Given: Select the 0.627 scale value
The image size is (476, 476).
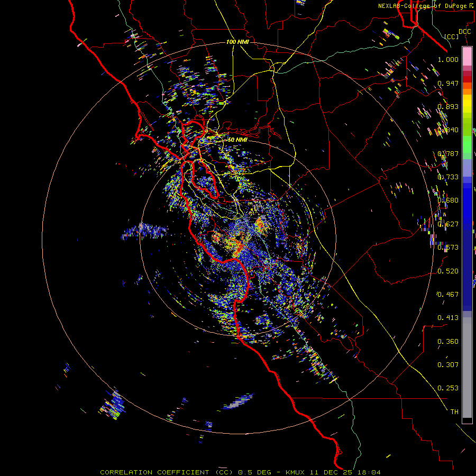Looking at the screenshot, I should click(x=448, y=224).
